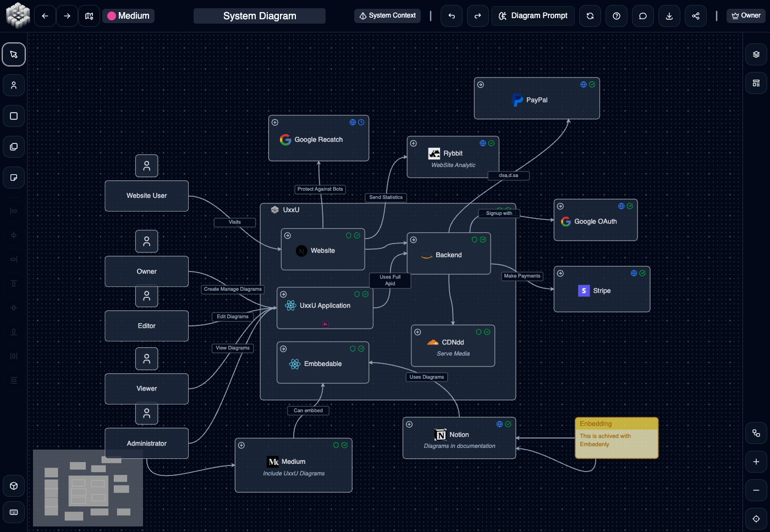
Task: Toggle the Notion check status icon
Action: 508,424
